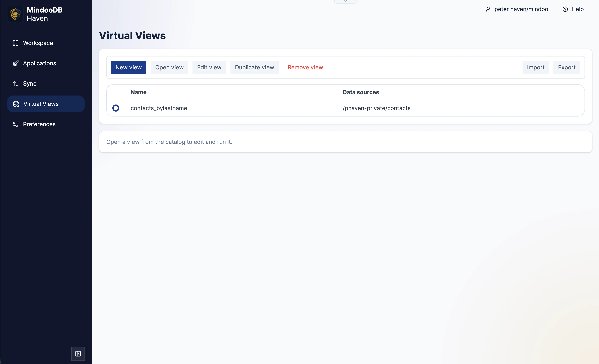This screenshot has height=364, width=599.
Task: Click the contacts_bylastname row name
Action: coord(159,108)
